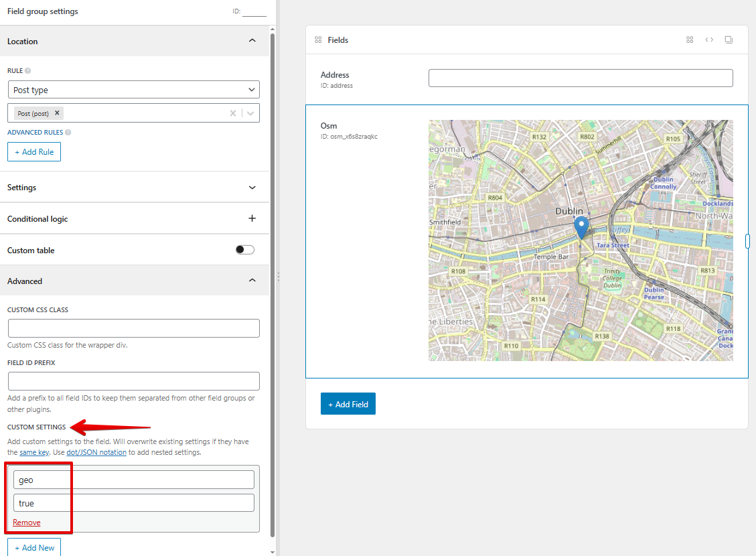Viewport: 756px width, 556px height.
Task: Collapse the Location section
Action: click(252, 40)
